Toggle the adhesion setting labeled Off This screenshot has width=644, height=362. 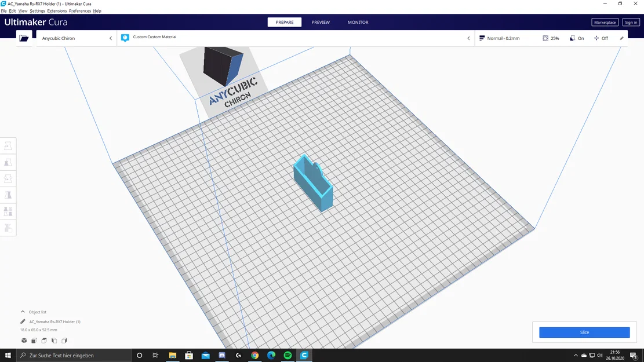point(601,38)
